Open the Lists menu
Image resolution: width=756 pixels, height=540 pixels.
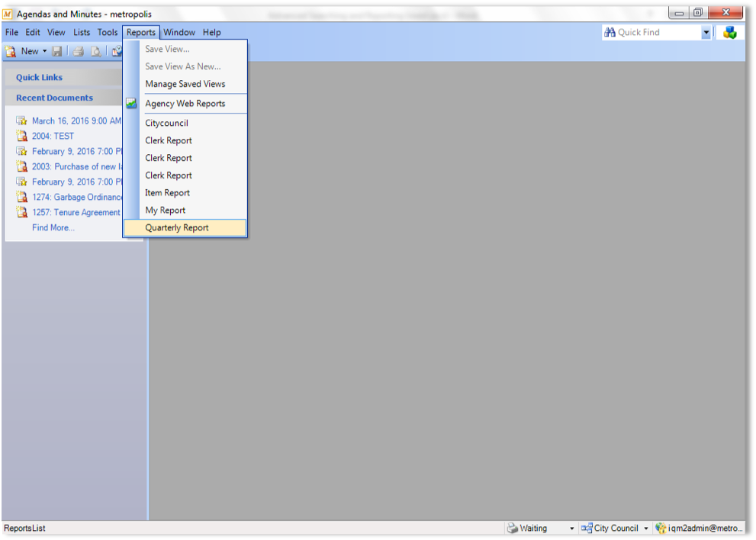click(x=82, y=32)
